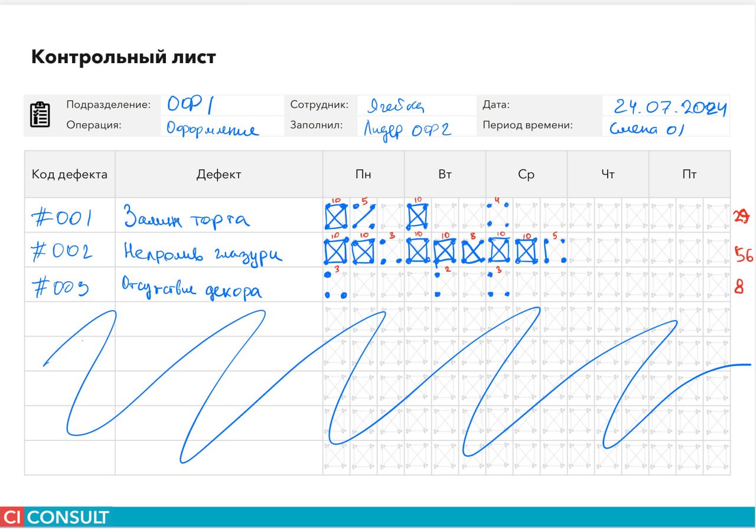Click the 'Период времени:' label
The height and width of the screenshot is (532, 756).
pyautogui.click(x=528, y=125)
